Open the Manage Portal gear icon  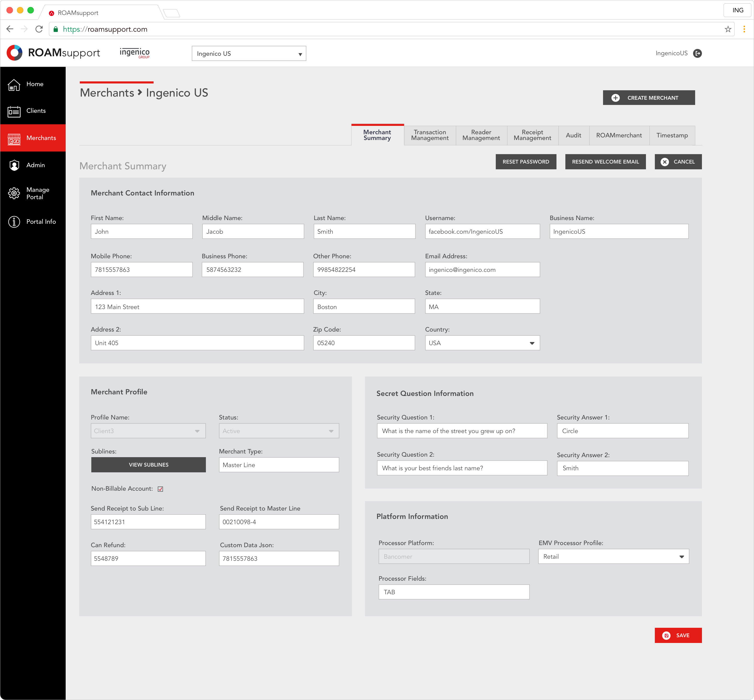(x=14, y=193)
